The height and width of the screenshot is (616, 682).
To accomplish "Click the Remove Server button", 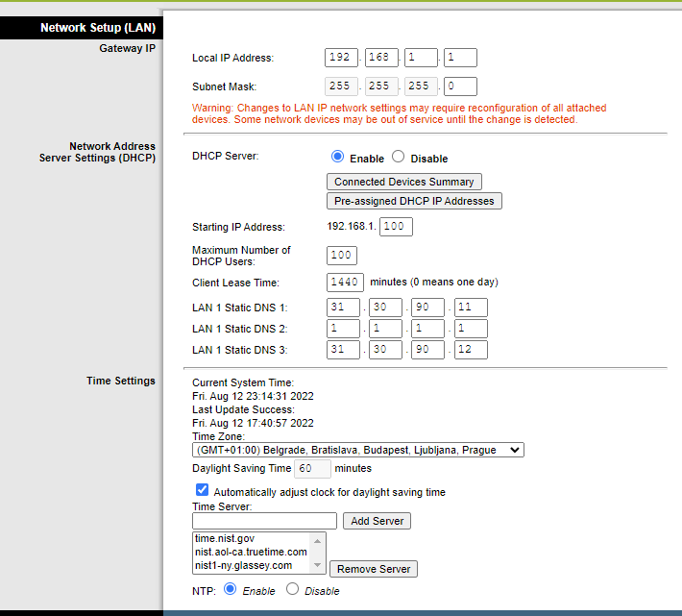I will (374, 569).
